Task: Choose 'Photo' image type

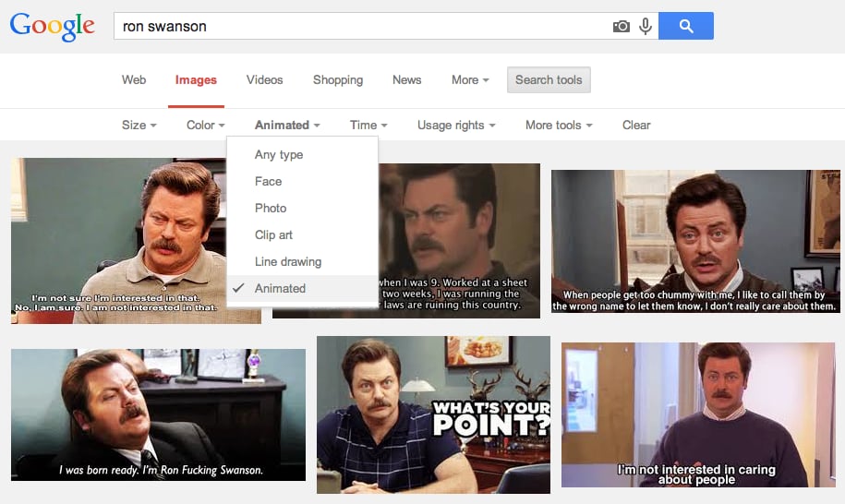Action: point(302,209)
